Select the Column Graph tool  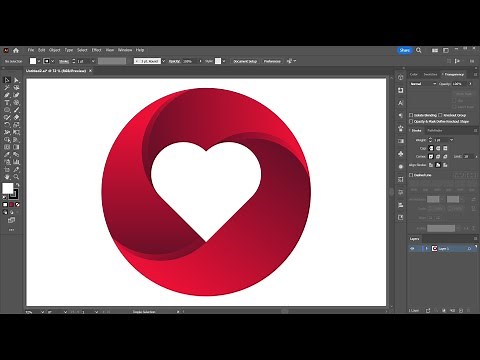16,162
